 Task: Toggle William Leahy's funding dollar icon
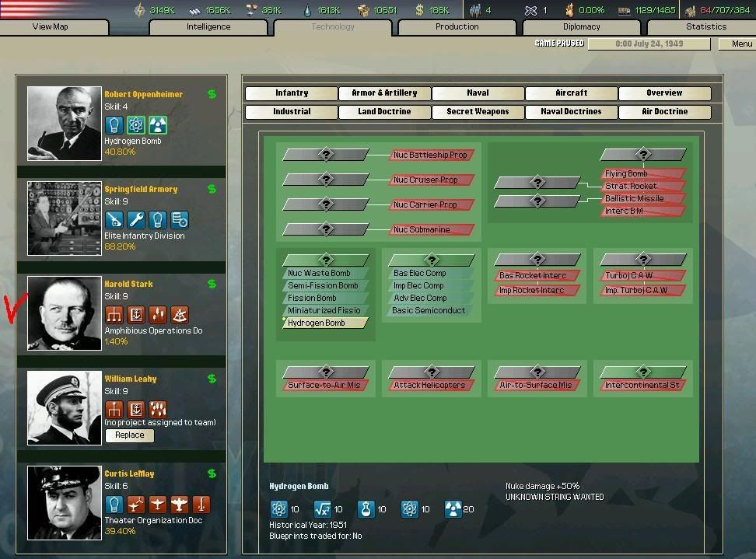pos(210,379)
